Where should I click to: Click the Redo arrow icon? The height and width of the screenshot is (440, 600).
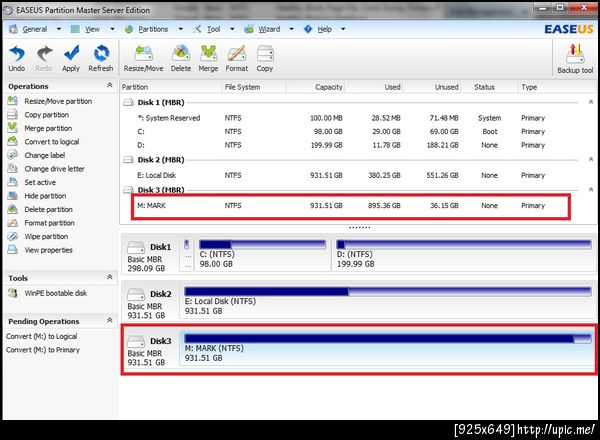pyautogui.click(x=44, y=53)
